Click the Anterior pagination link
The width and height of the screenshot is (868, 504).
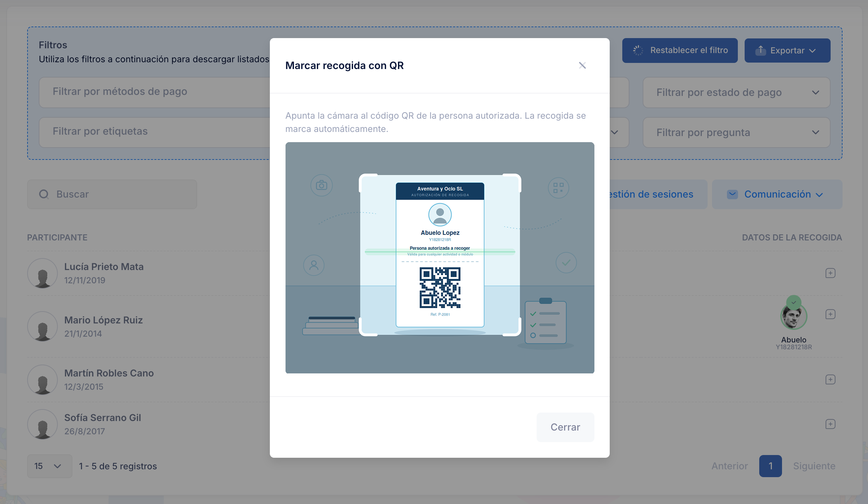tap(730, 466)
